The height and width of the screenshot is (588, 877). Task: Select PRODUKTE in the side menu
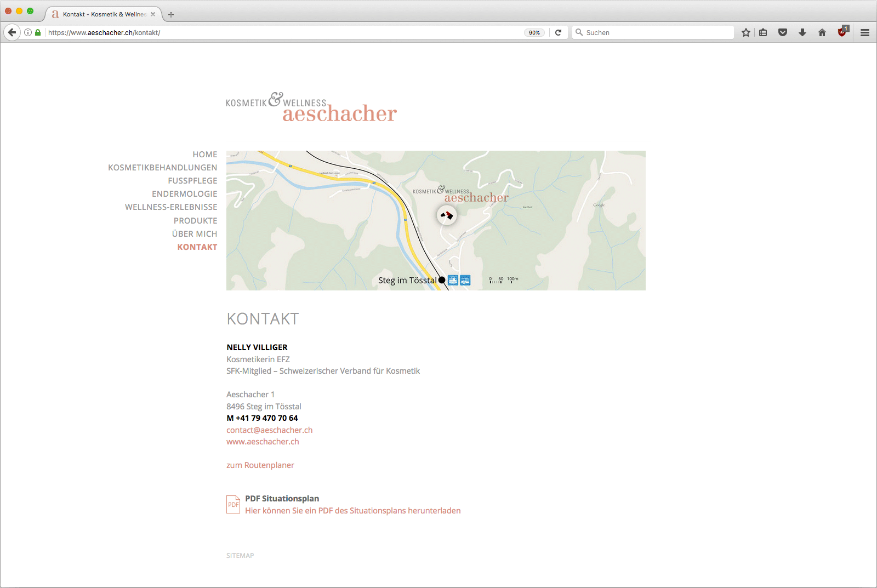click(196, 221)
